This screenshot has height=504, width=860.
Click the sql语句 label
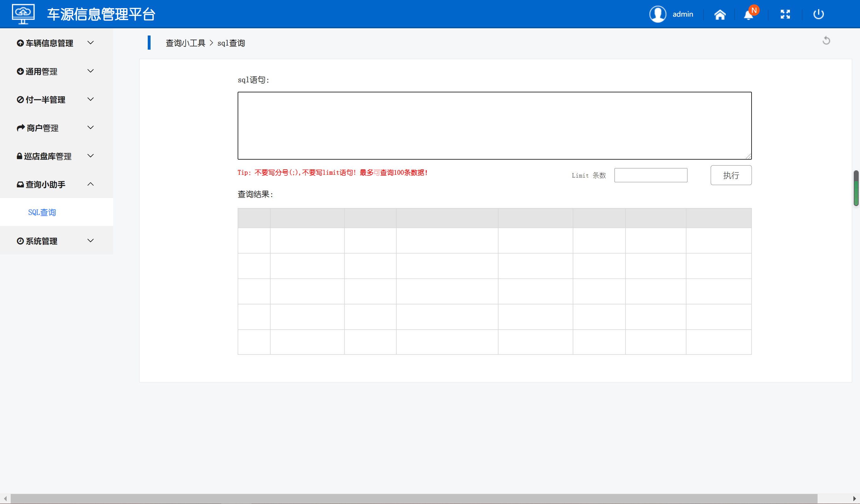tap(253, 80)
